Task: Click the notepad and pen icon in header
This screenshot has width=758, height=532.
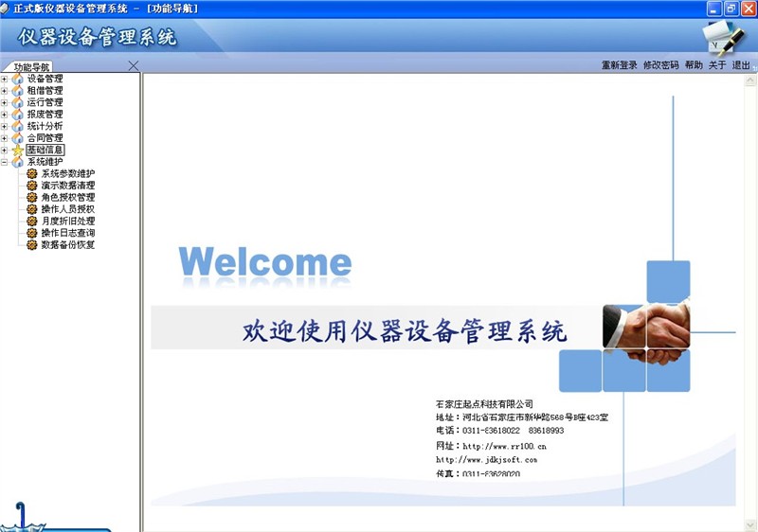Action: coord(725,37)
